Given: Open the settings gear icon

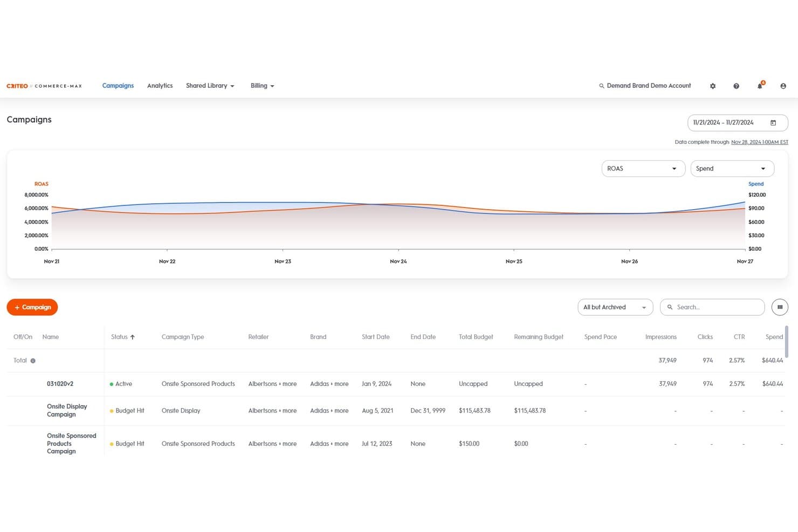Looking at the screenshot, I should pyautogui.click(x=713, y=86).
